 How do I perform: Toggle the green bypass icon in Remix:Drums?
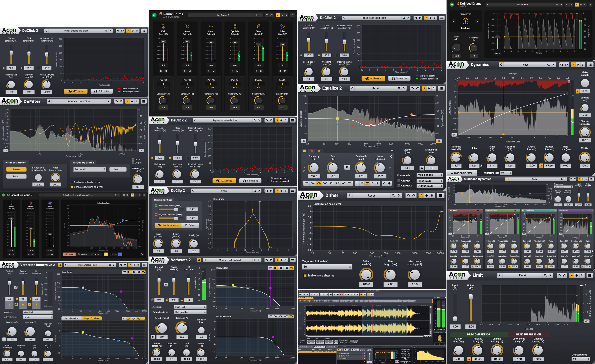click(154, 15)
